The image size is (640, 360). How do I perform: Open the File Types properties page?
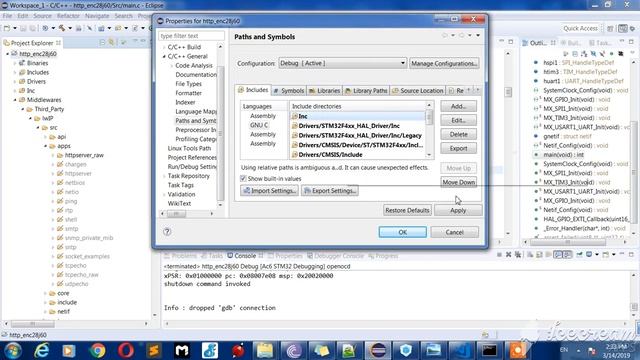coord(189,84)
